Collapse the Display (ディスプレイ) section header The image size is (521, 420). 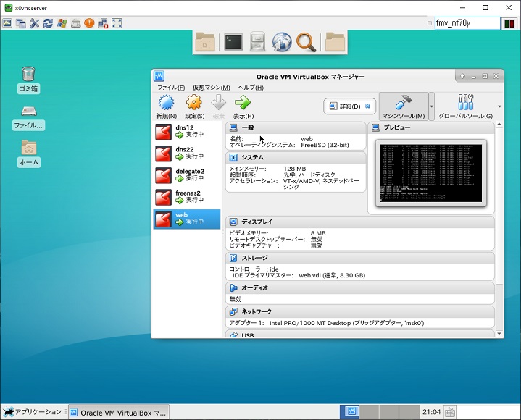(360, 222)
